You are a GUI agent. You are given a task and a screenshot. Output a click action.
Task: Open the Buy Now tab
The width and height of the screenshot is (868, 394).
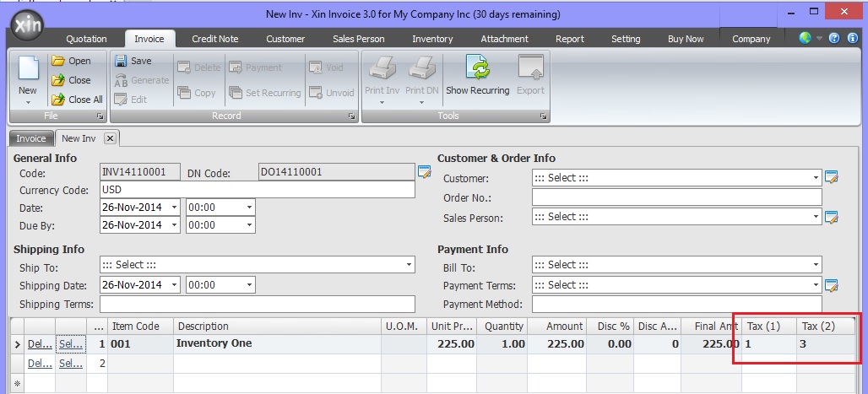point(686,39)
